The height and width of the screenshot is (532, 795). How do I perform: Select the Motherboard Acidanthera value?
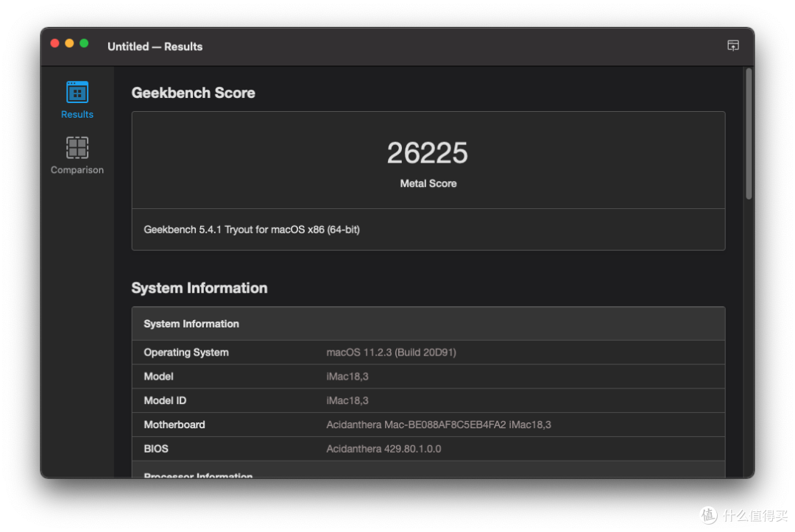click(439, 425)
